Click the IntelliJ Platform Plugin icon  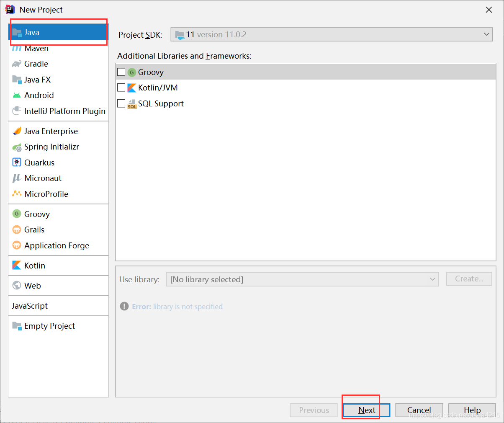pyautogui.click(x=17, y=111)
